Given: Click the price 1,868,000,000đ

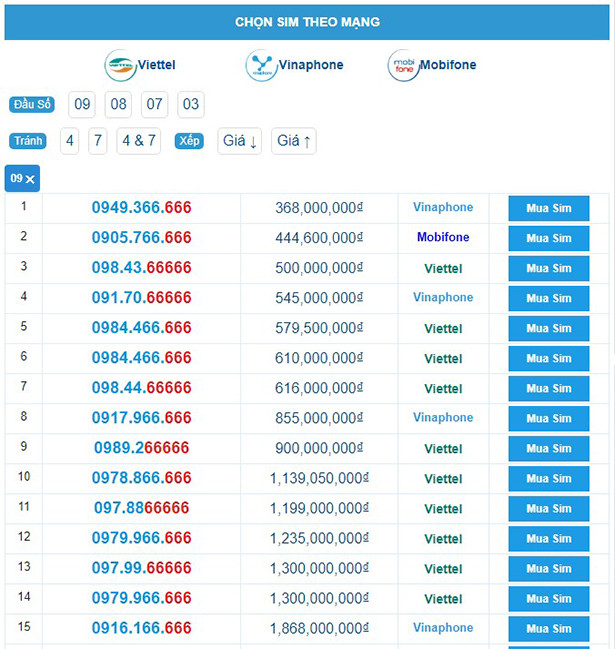Looking at the screenshot, I should click(x=319, y=628).
